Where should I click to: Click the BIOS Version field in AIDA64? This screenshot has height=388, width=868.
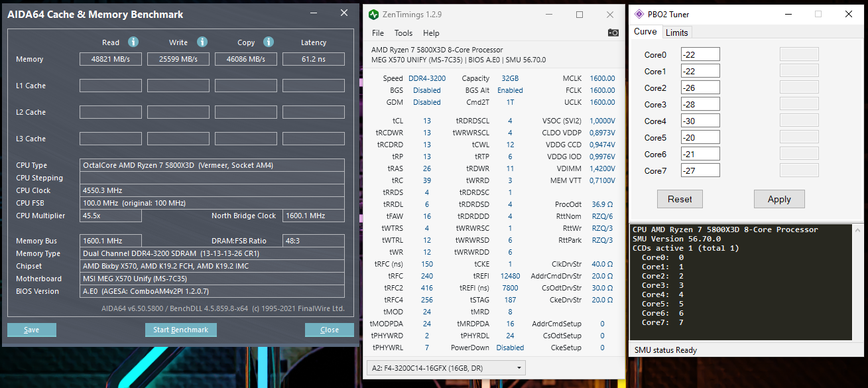pyautogui.click(x=212, y=291)
